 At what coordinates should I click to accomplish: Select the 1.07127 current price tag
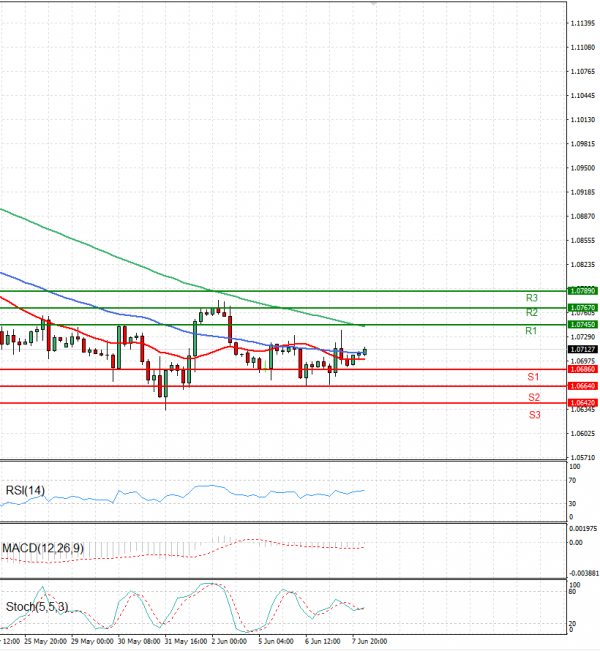click(583, 349)
